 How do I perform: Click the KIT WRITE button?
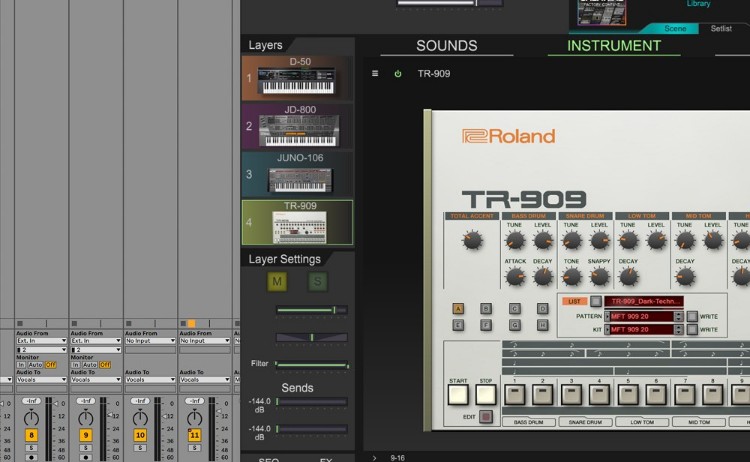click(692, 330)
